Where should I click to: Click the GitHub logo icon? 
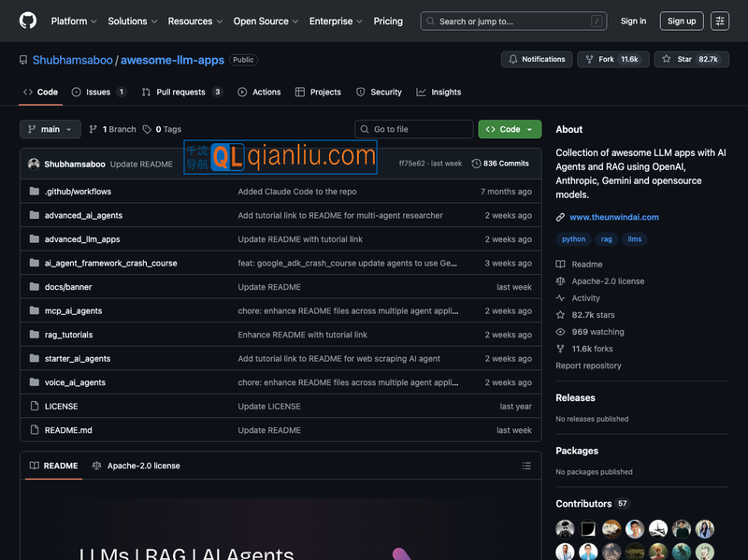click(28, 21)
